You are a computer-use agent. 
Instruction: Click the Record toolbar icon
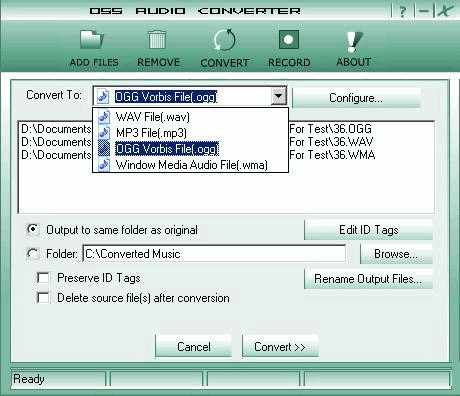[289, 40]
